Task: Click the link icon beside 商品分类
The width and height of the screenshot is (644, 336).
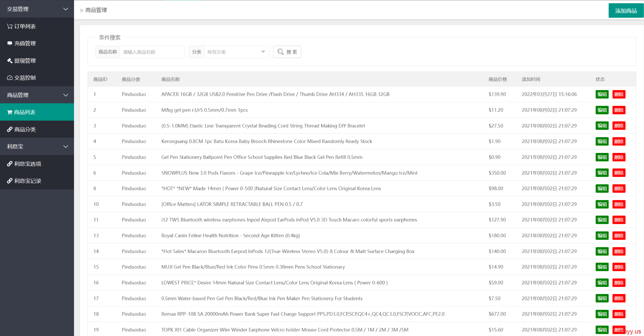Action: coord(10,129)
